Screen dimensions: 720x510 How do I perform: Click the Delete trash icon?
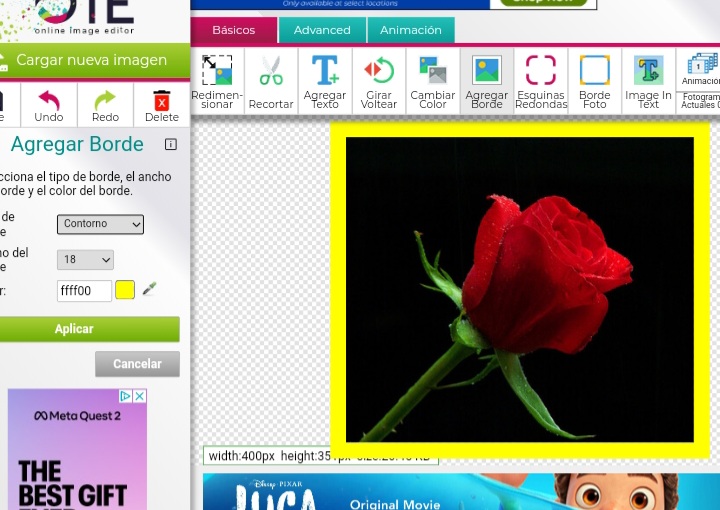pos(161,105)
